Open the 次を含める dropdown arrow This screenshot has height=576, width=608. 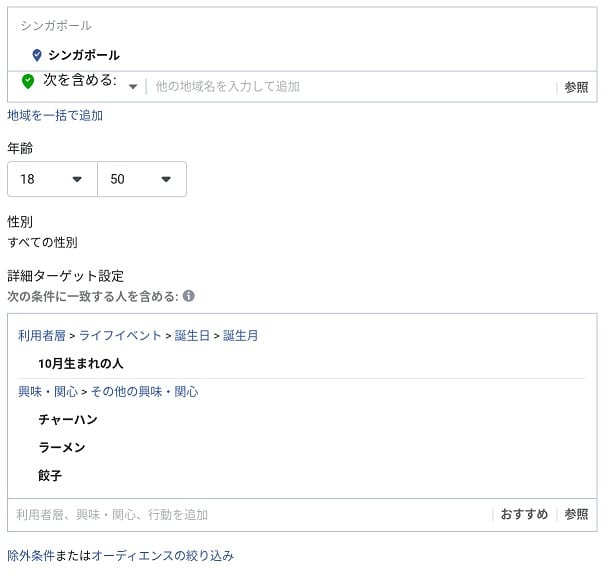[133, 86]
